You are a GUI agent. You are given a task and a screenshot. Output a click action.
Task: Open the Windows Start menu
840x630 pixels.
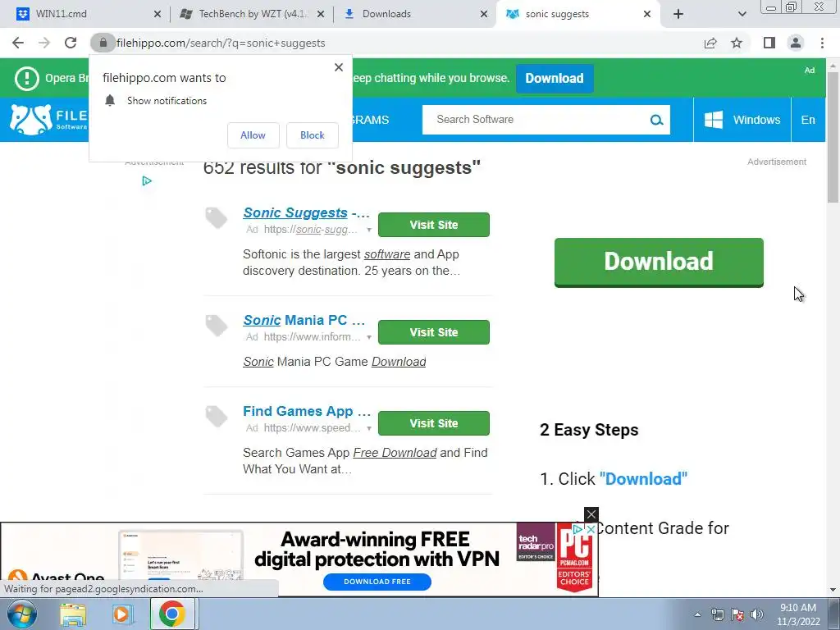21,614
